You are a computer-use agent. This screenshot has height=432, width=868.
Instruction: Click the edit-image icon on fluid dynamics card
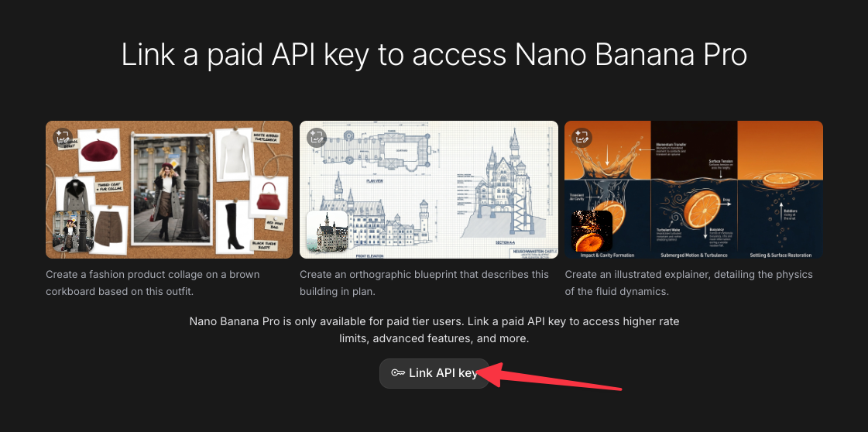coord(582,138)
